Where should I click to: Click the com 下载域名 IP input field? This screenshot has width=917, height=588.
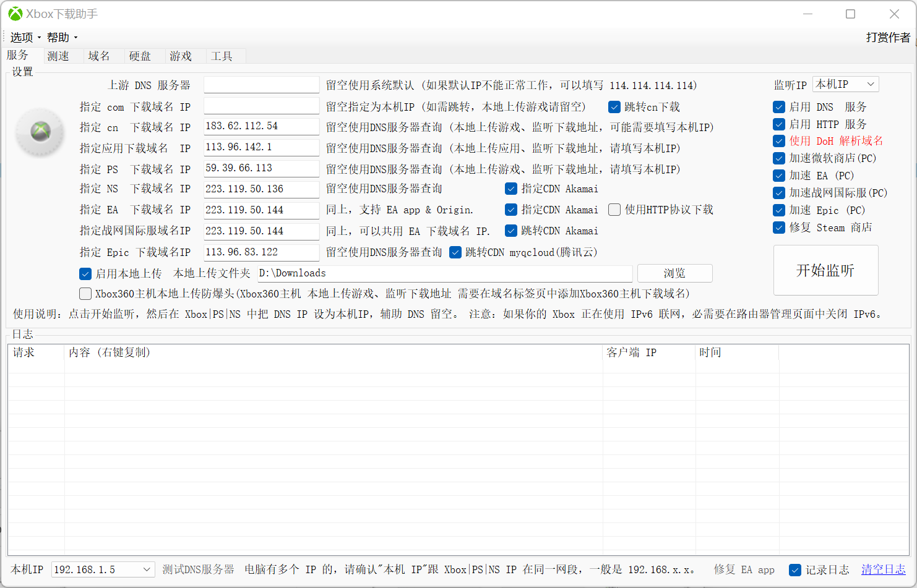[261, 106]
